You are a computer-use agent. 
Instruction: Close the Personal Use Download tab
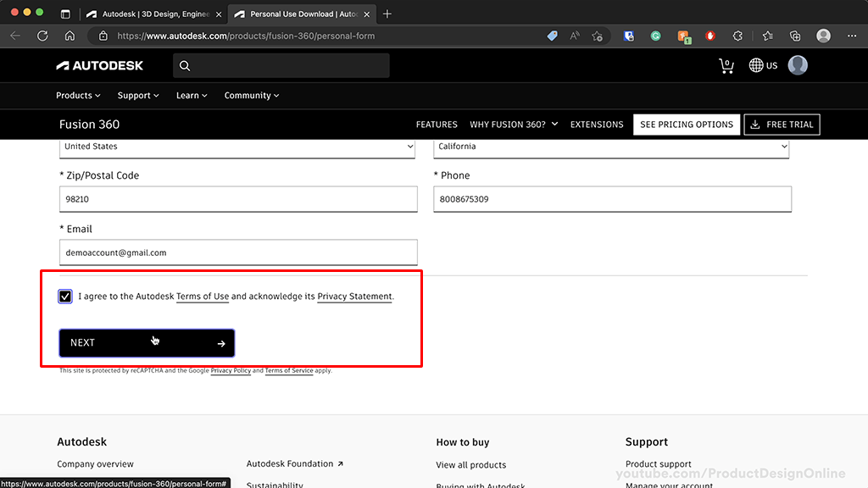(366, 14)
